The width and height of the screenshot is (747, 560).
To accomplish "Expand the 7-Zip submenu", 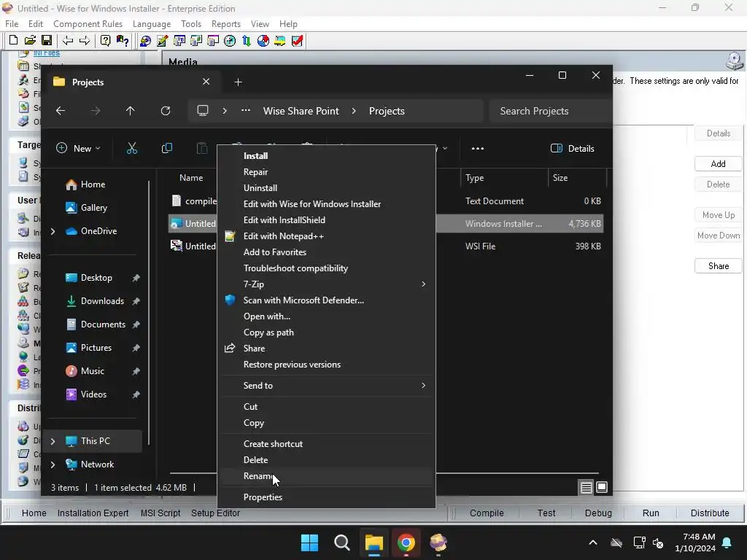I will pos(423,284).
